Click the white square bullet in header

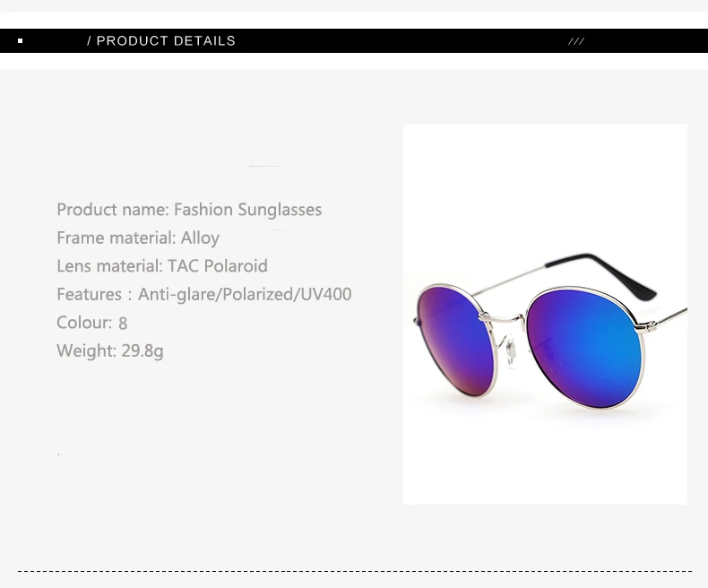(x=20, y=40)
